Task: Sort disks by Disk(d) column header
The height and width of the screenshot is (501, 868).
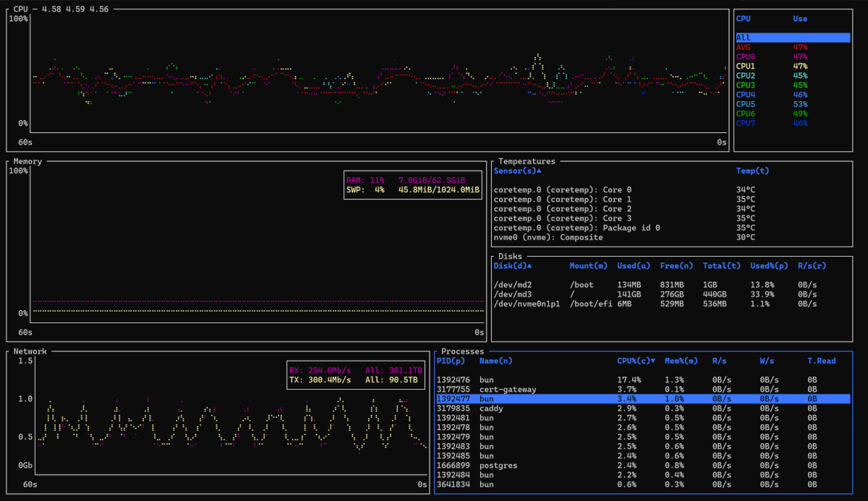Action: (512, 266)
